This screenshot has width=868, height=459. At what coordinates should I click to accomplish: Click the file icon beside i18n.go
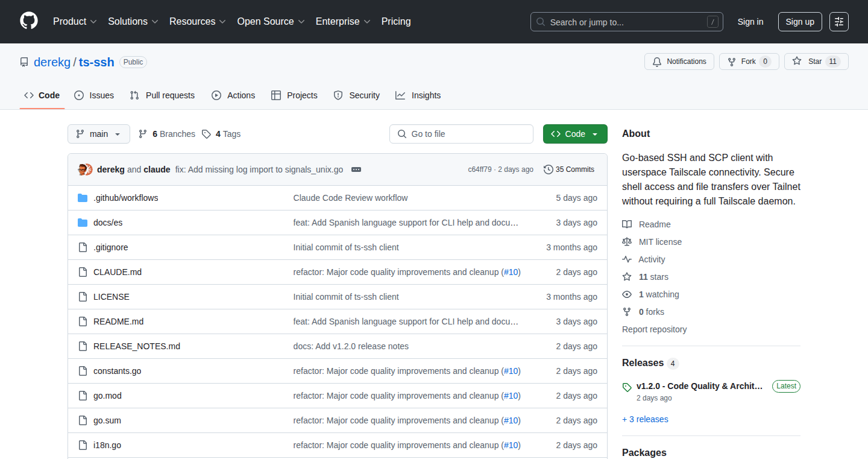[x=83, y=445]
